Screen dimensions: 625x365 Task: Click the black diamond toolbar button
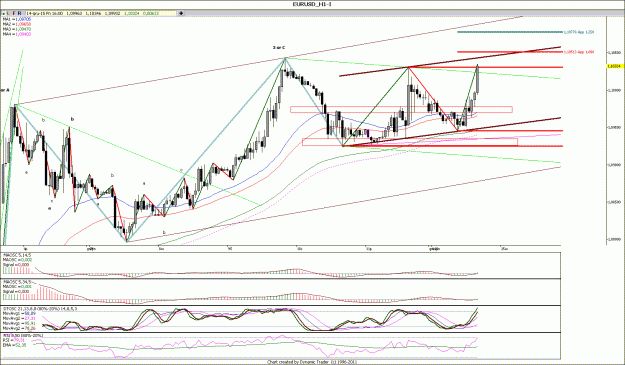coord(181,13)
